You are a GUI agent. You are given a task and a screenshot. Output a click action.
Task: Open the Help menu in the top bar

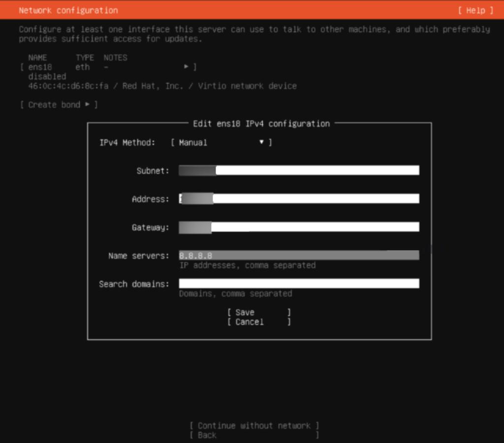(x=475, y=10)
